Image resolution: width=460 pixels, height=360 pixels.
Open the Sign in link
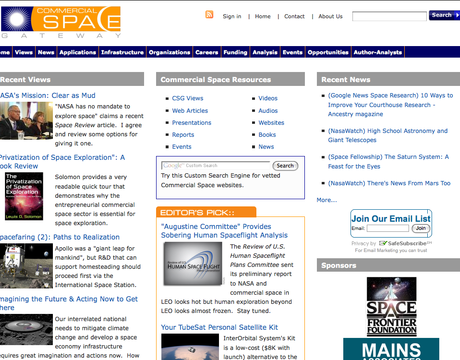point(232,16)
